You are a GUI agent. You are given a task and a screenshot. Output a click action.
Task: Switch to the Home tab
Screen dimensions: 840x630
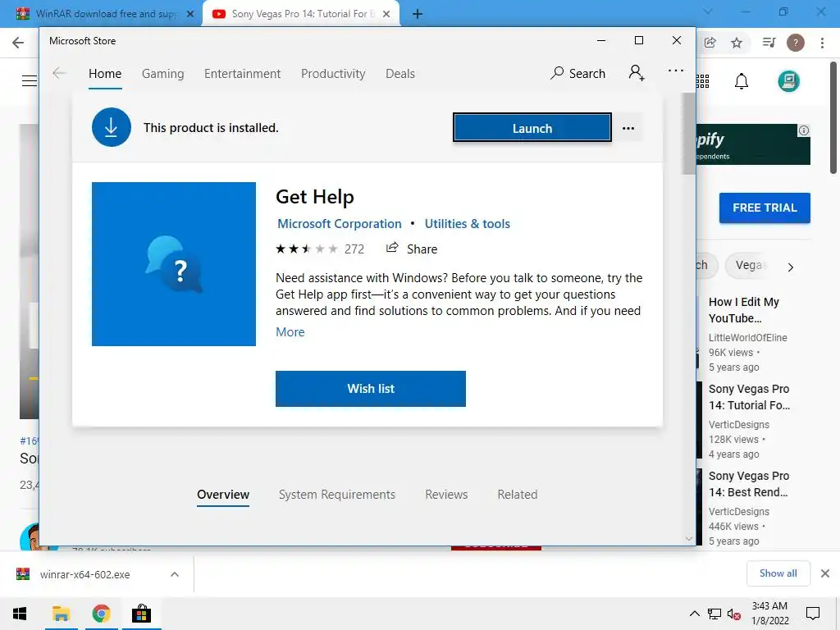[x=105, y=74]
